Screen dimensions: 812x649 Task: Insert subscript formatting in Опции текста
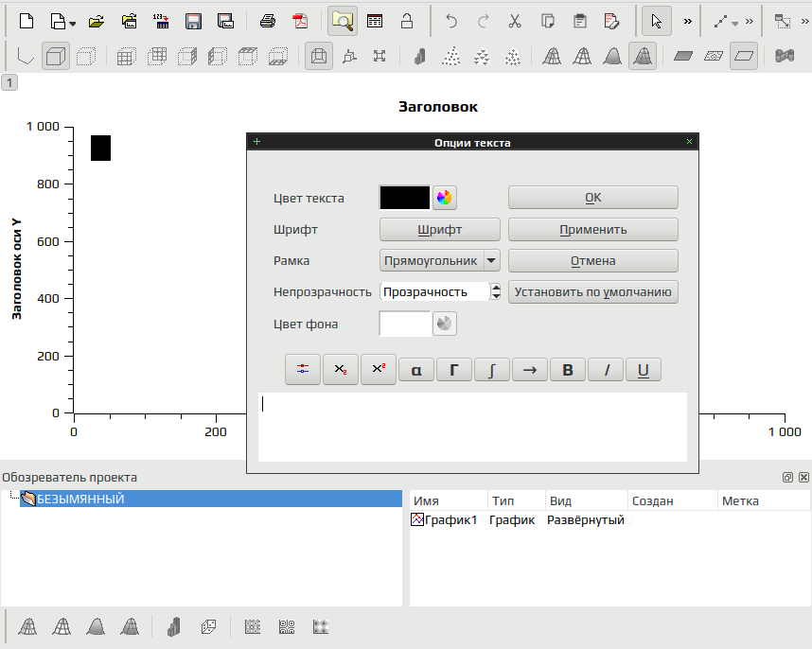click(x=341, y=370)
